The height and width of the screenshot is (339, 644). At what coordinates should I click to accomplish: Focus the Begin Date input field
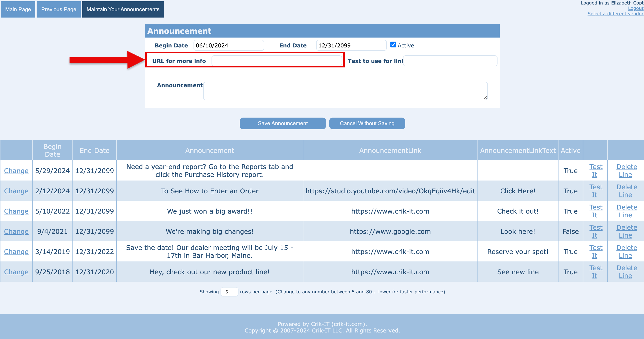[228, 45]
